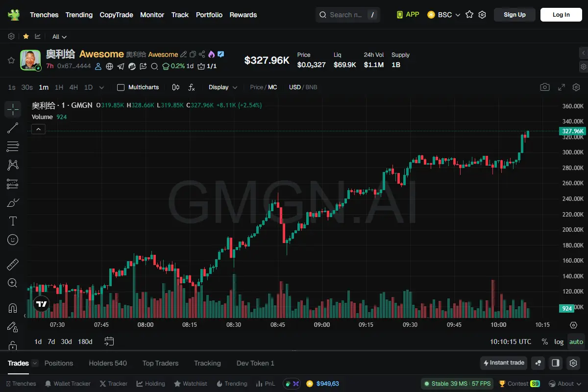
Task: Search the token name with magnifier icon
Action: pos(154,66)
